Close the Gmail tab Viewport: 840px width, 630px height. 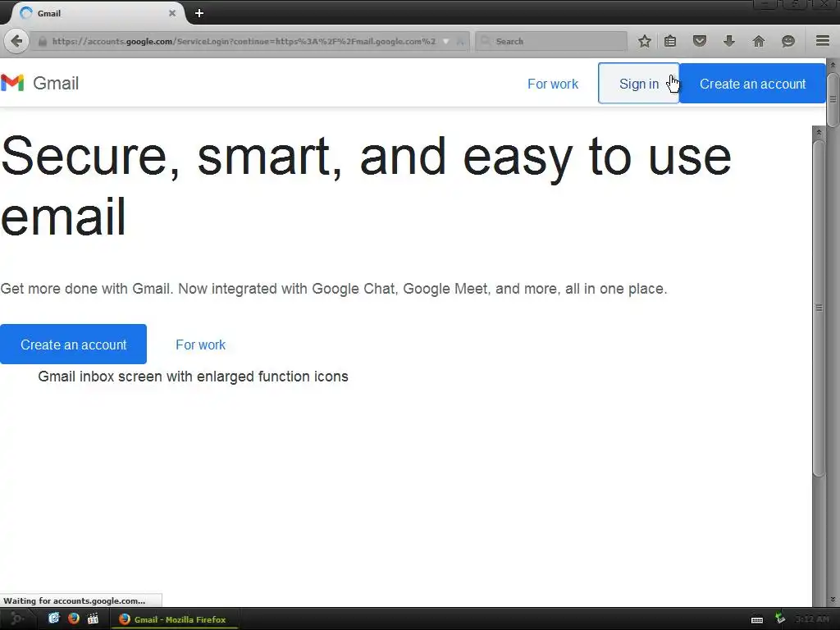172,13
